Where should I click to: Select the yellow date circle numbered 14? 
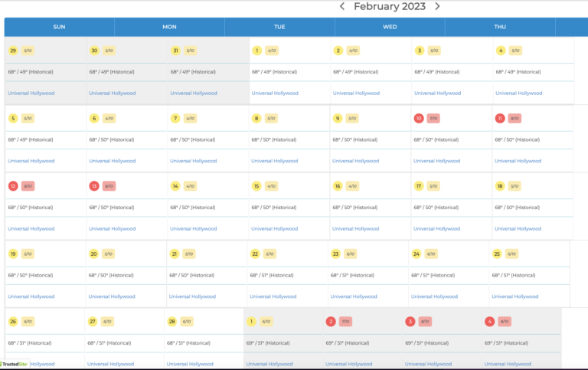175,186
